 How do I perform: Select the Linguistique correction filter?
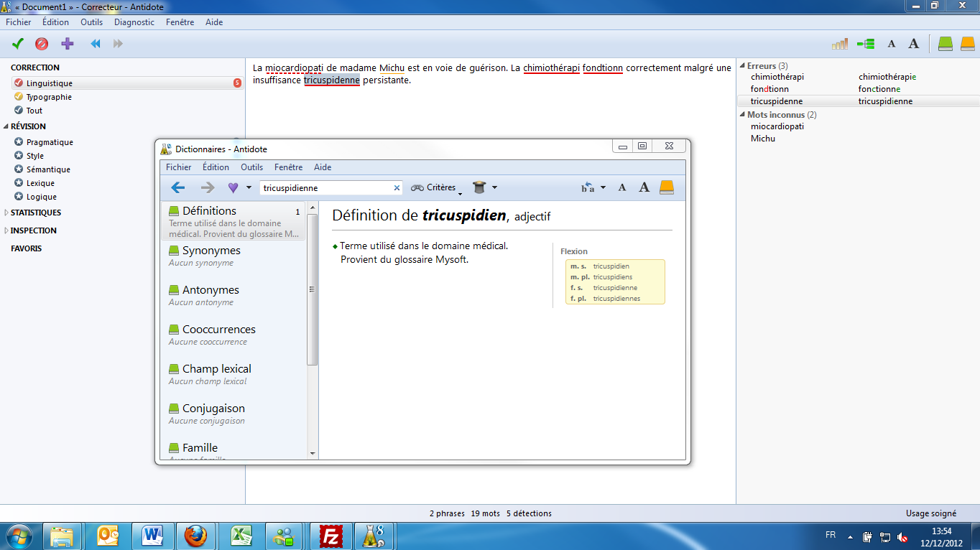coord(127,83)
